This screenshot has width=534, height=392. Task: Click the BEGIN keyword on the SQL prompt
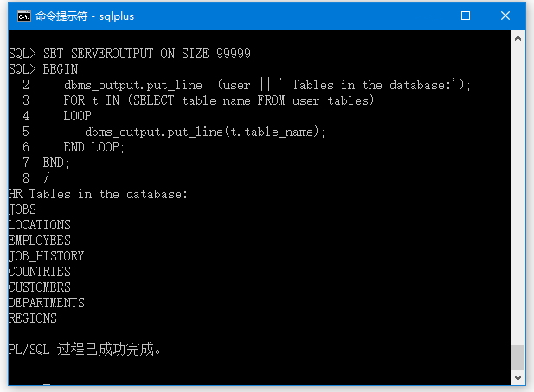tap(61, 69)
